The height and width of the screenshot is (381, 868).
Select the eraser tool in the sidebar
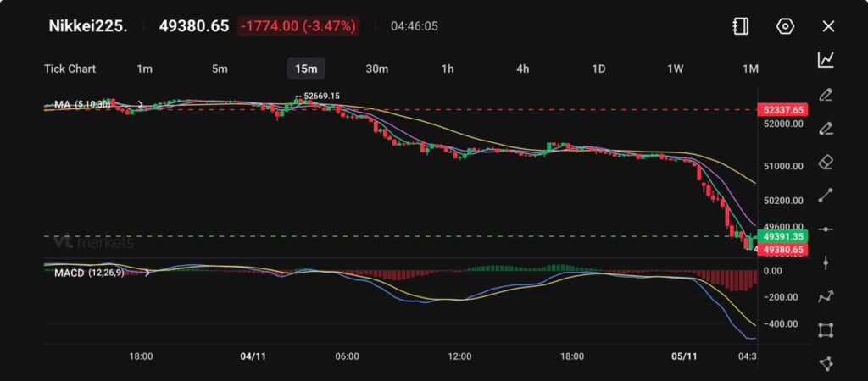pos(826,162)
